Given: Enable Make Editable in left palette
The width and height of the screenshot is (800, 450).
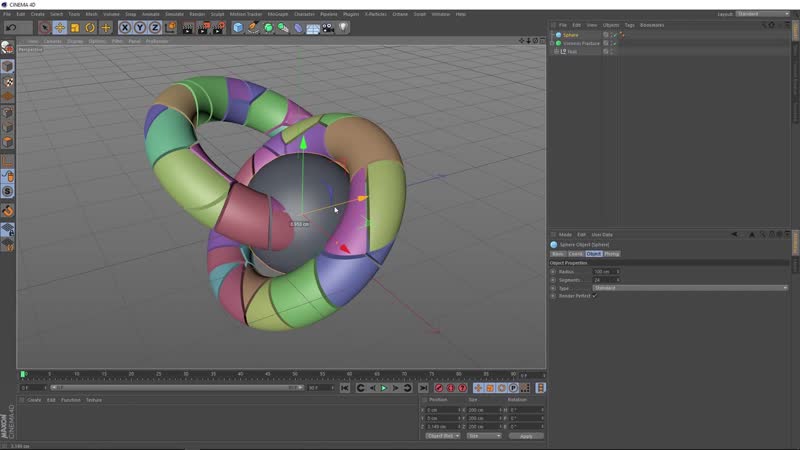Looking at the screenshot, I should 8,47.
